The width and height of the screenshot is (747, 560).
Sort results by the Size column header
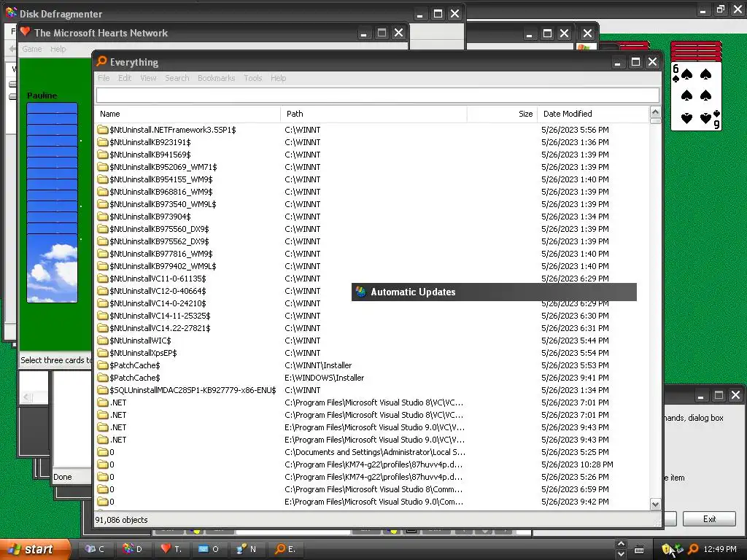tap(502, 114)
